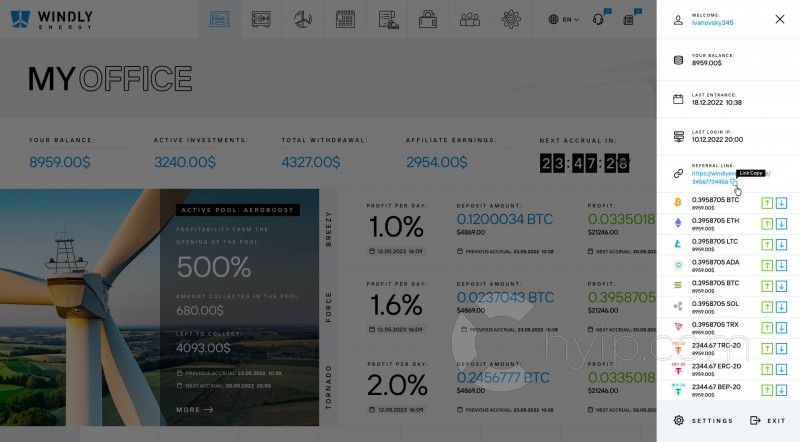
Task: Open the ivanovsky345 username link
Action: (x=712, y=23)
